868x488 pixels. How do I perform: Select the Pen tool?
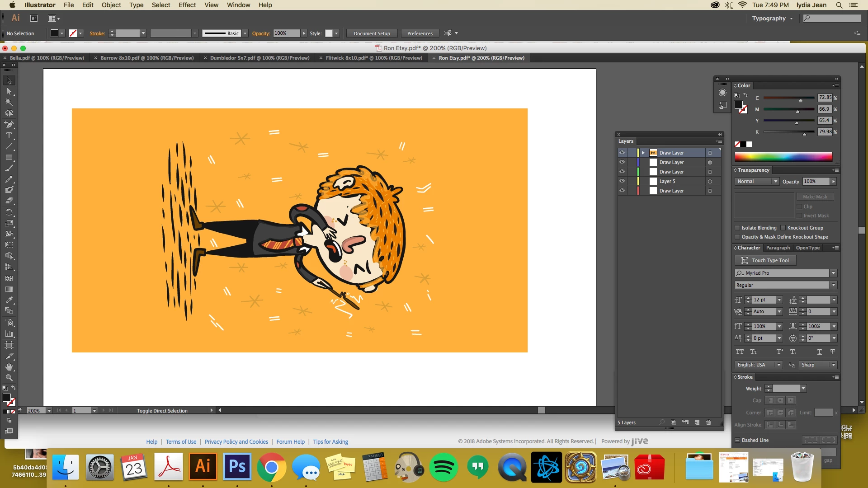click(x=9, y=124)
